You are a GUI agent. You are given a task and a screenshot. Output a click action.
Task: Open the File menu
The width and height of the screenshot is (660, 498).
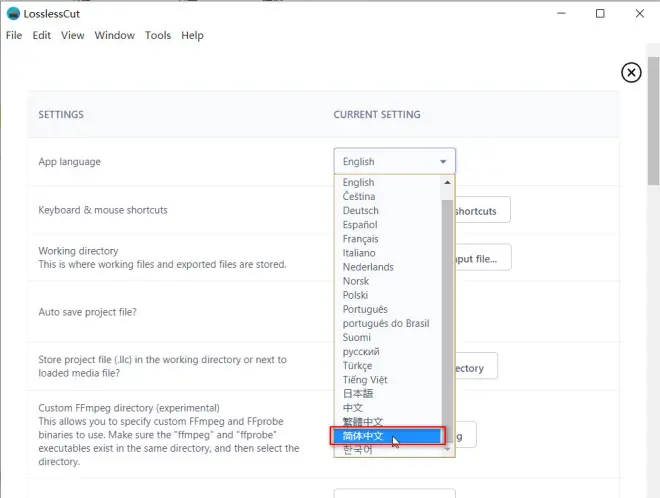[x=14, y=35]
